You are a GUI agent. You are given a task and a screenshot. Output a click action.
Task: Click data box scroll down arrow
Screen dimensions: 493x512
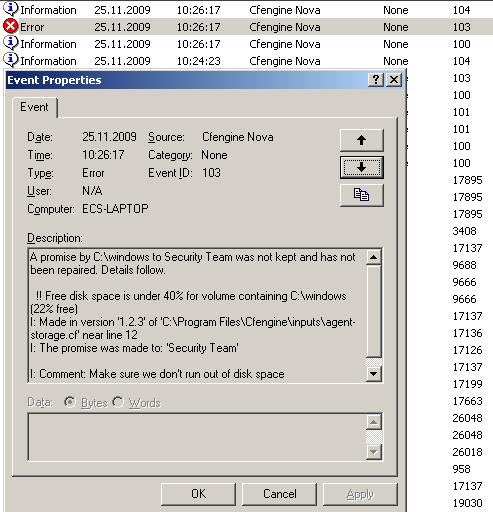point(374,452)
